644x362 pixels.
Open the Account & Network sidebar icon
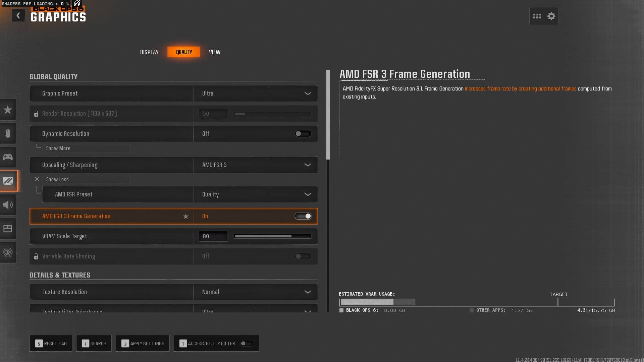pos(8,252)
